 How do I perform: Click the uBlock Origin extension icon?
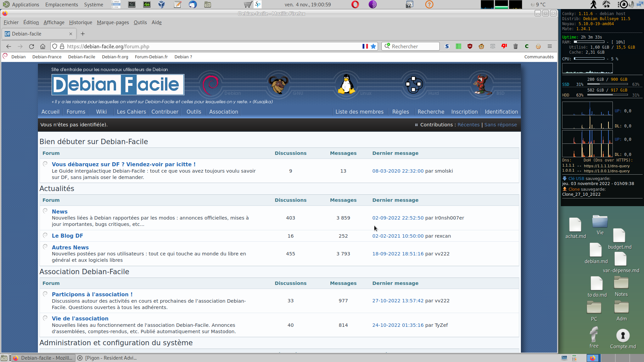pos(470,46)
